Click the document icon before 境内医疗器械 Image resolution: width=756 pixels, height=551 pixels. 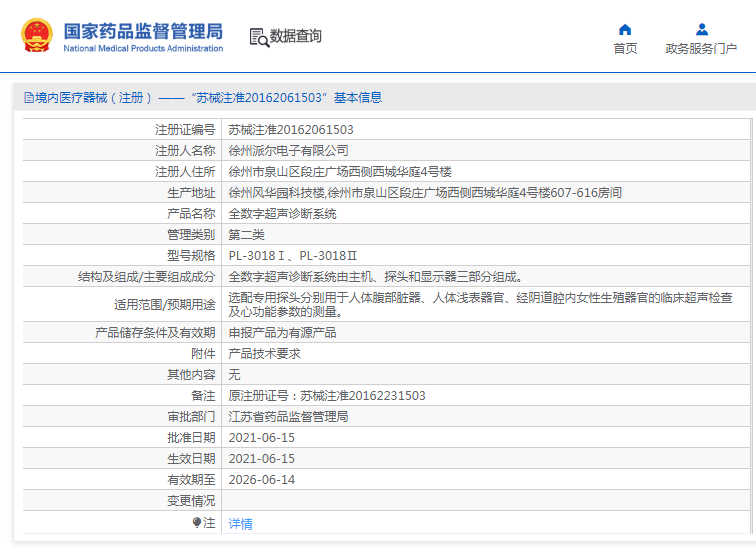tap(28, 98)
